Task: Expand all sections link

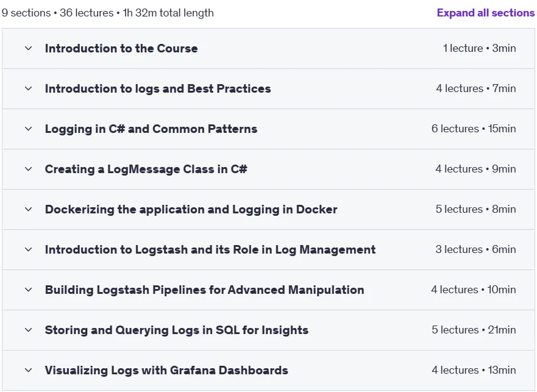Action: tap(485, 13)
